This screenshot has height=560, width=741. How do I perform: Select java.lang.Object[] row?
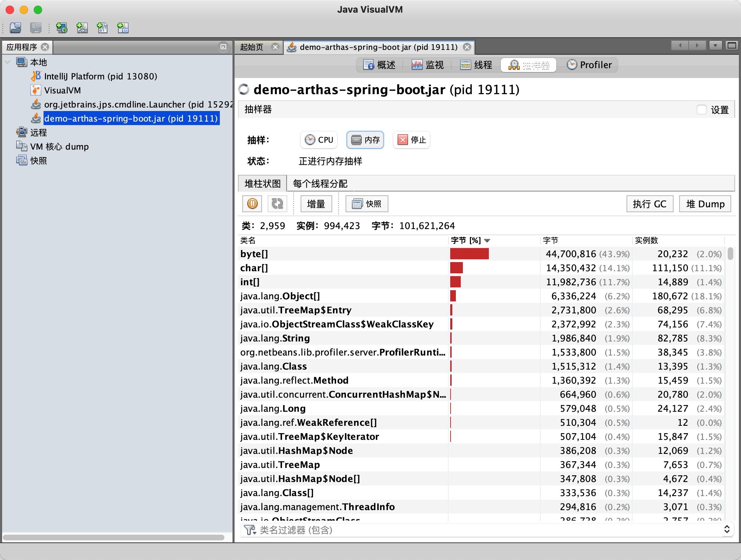pos(481,296)
